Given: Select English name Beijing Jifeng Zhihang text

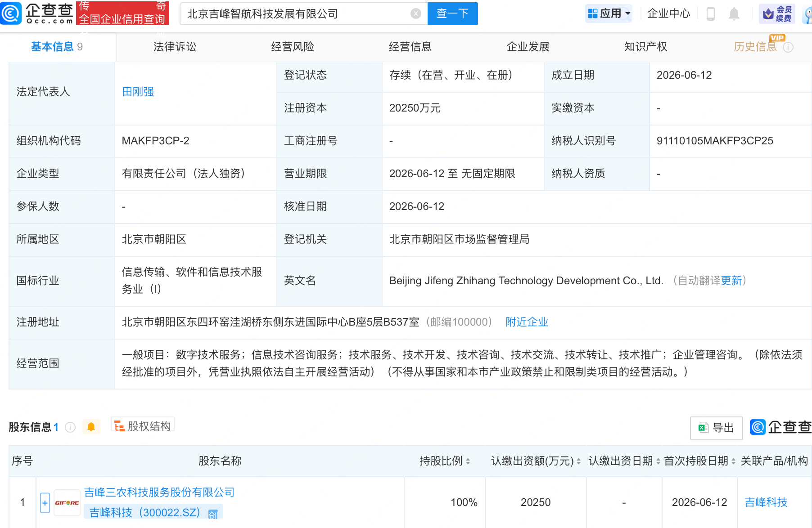Looking at the screenshot, I should [x=526, y=281].
